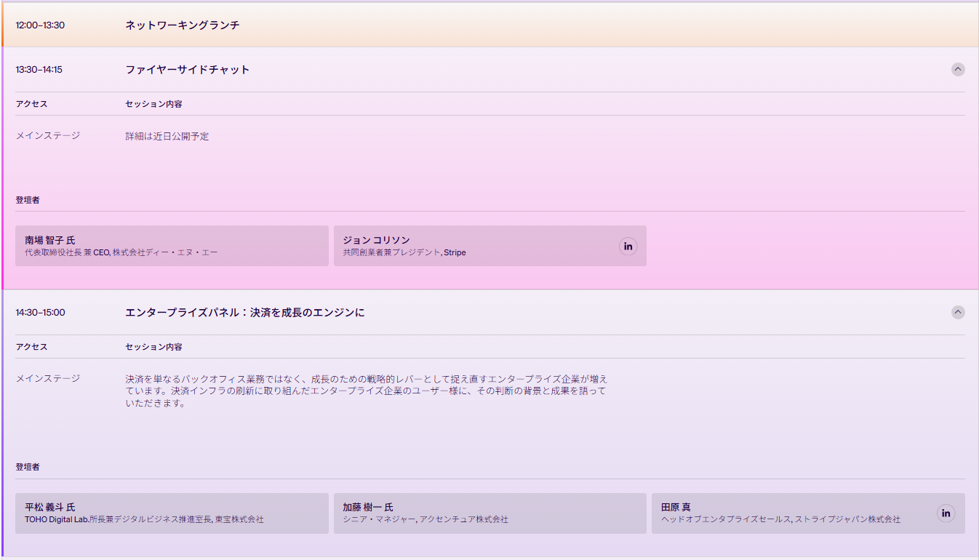The width and height of the screenshot is (979, 560).
Task: Open speaker card 南場 智子 氏
Action: click(x=172, y=246)
